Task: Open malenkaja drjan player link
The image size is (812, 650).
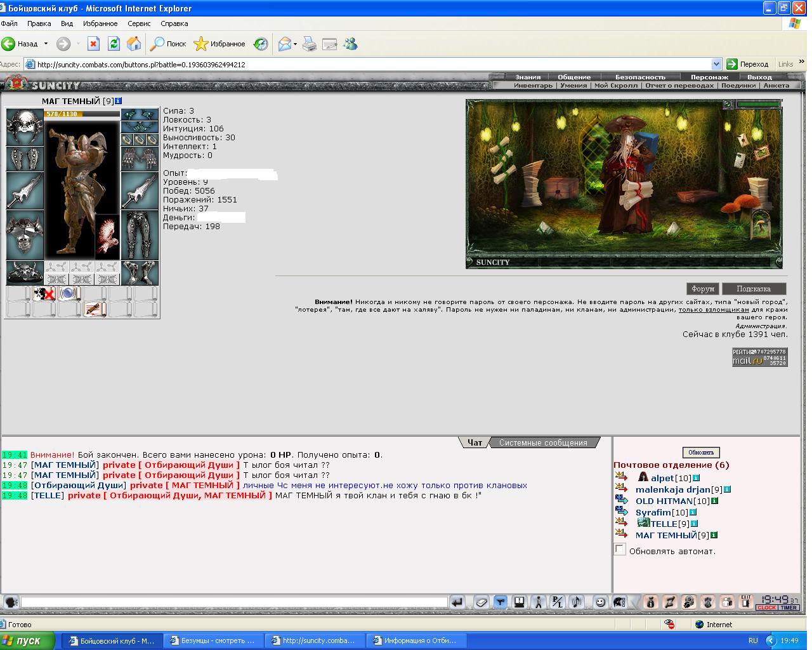Action: click(673, 489)
